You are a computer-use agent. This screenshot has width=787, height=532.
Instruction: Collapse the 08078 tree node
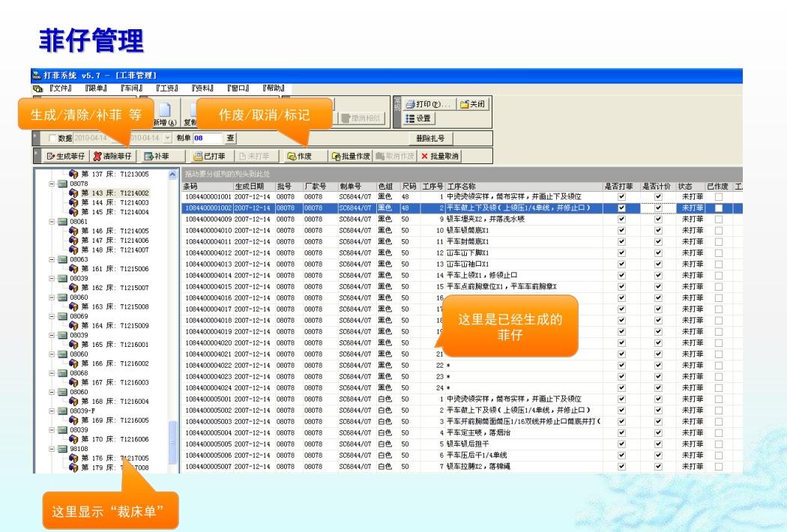51,184
